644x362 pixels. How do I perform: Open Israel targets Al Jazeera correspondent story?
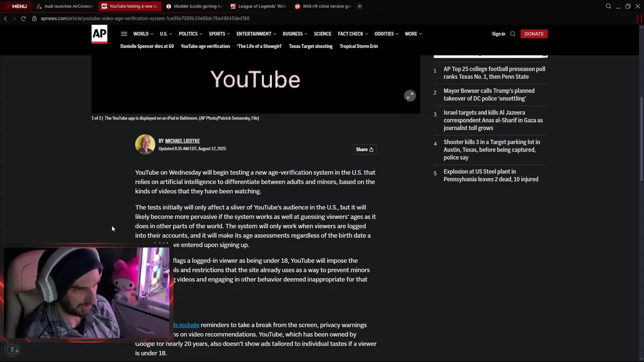493,120
